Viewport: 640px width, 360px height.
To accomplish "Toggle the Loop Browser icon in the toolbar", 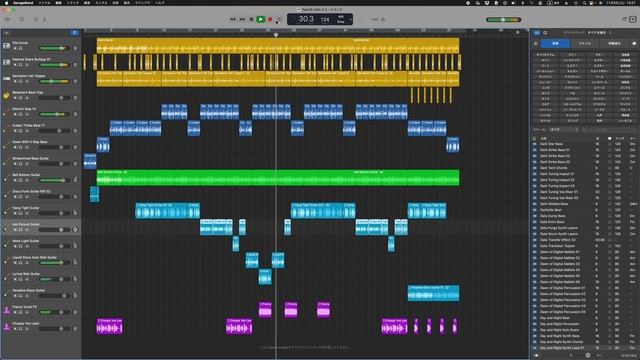I will (x=633, y=19).
